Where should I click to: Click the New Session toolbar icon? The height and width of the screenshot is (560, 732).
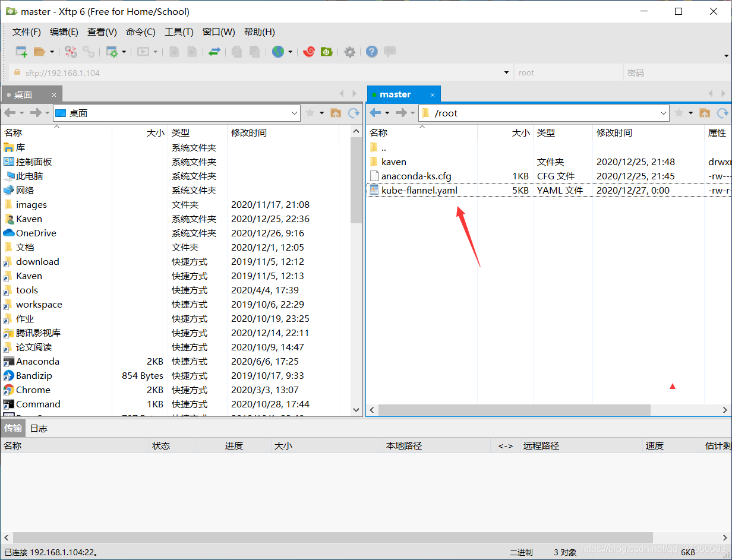tap(21, 52)
